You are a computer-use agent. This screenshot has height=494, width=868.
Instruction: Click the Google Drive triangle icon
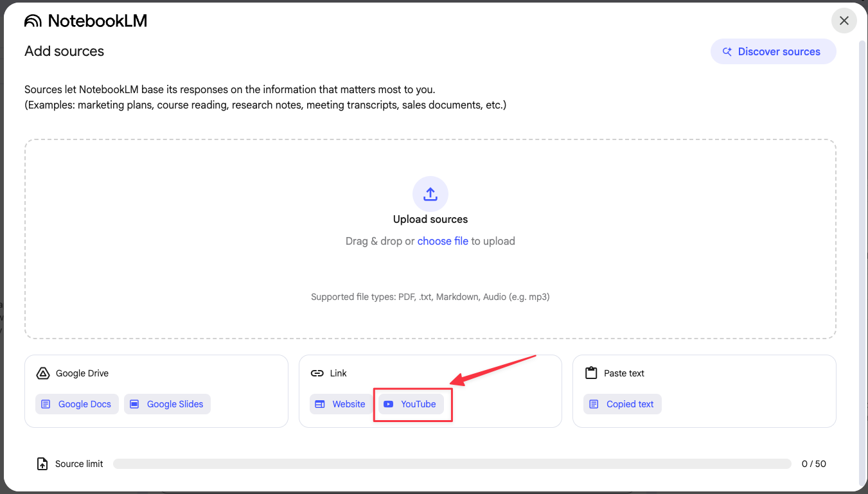coord(43,373)
